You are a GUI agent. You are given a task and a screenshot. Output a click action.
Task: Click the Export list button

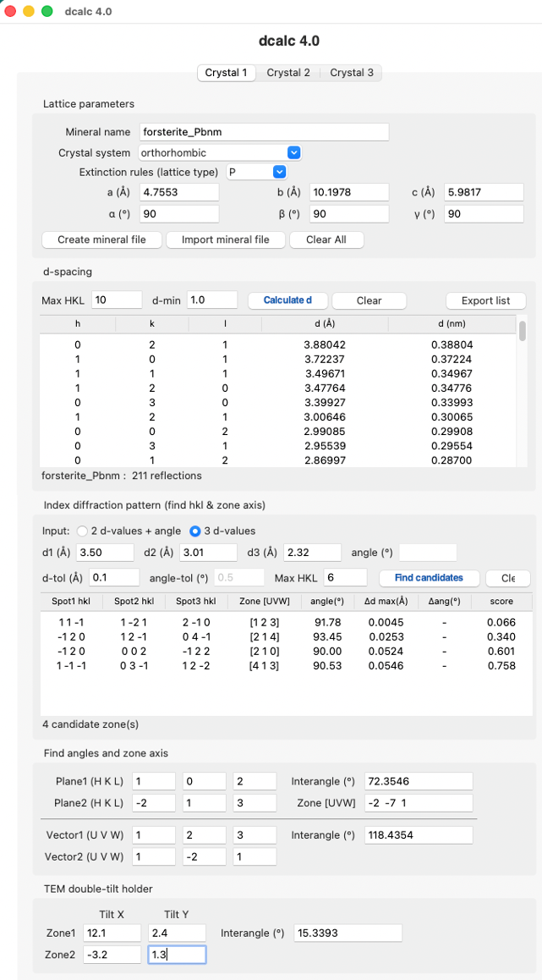point(485,300)
